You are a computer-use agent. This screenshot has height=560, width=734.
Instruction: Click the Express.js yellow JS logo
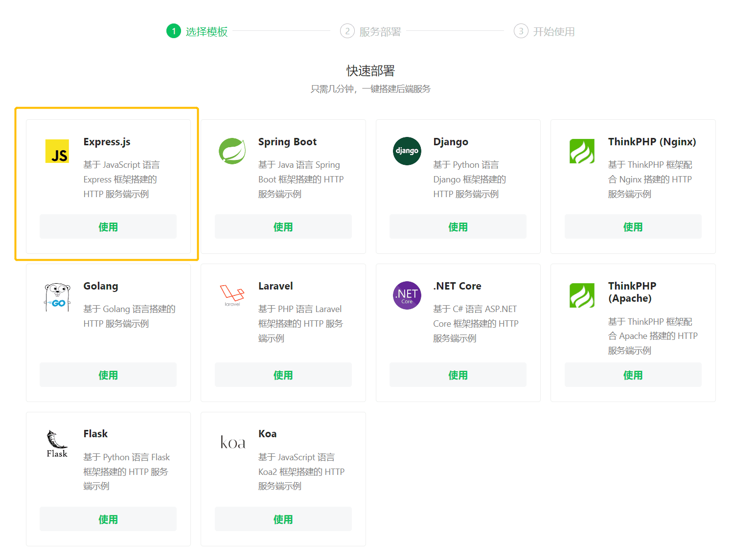pyautogui.click(x=57, y=151)
